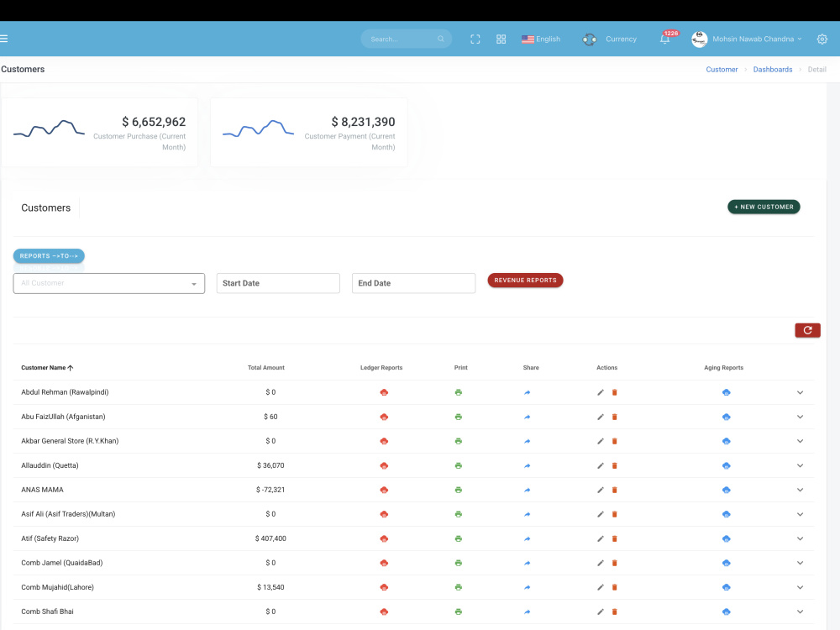Image resolution: width=840 pixels, height=630 pixels.
Task: Open ledger report for Allauddin (Quetta)
Action: (x=384, y=465)
